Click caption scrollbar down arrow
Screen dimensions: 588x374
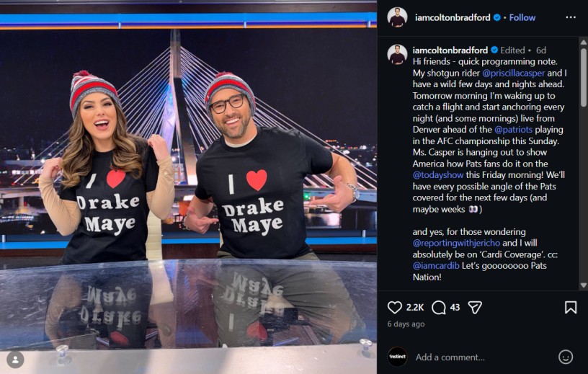click(583, 285)
